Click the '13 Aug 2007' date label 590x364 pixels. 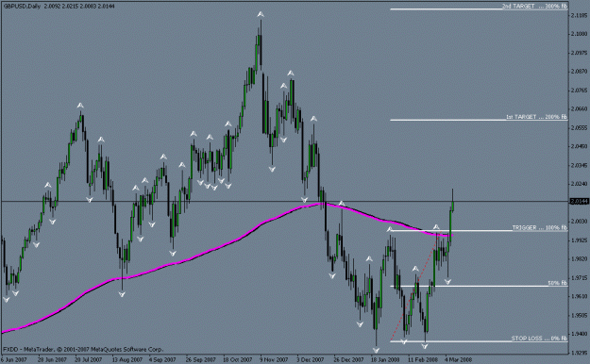point(126,359)
